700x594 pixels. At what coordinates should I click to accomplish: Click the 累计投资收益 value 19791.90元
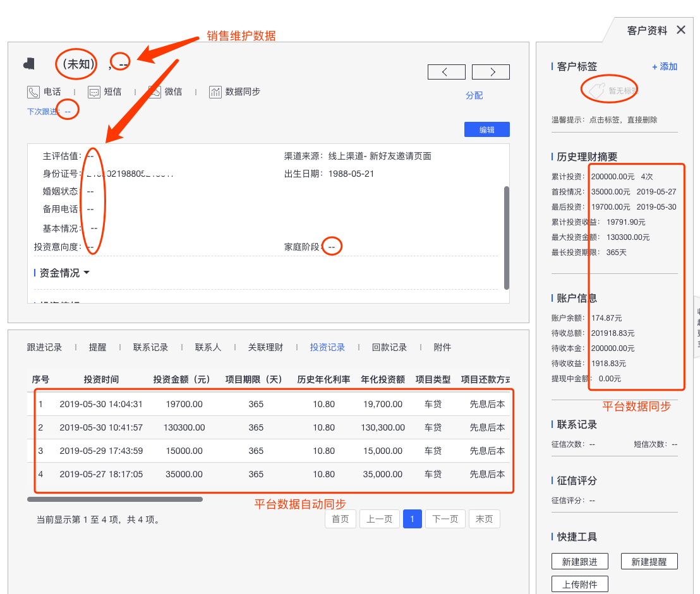pyautogui.click(x=626, y=222)
